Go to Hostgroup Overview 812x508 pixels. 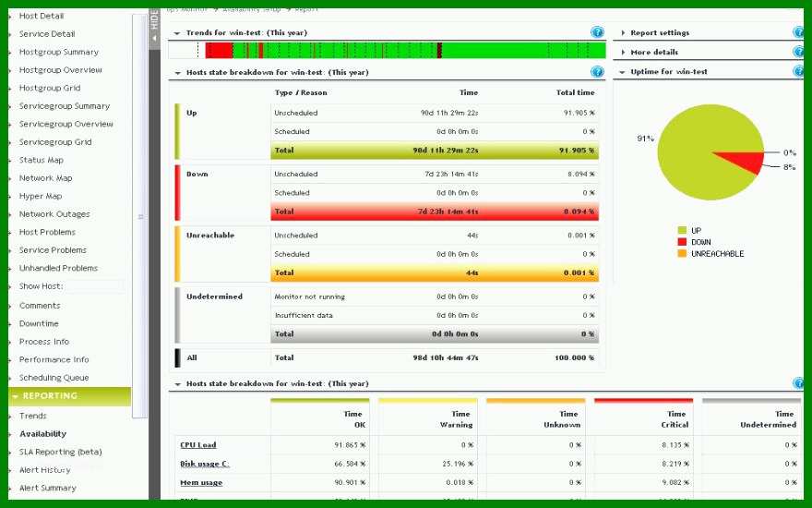click(x=61, y=70)
